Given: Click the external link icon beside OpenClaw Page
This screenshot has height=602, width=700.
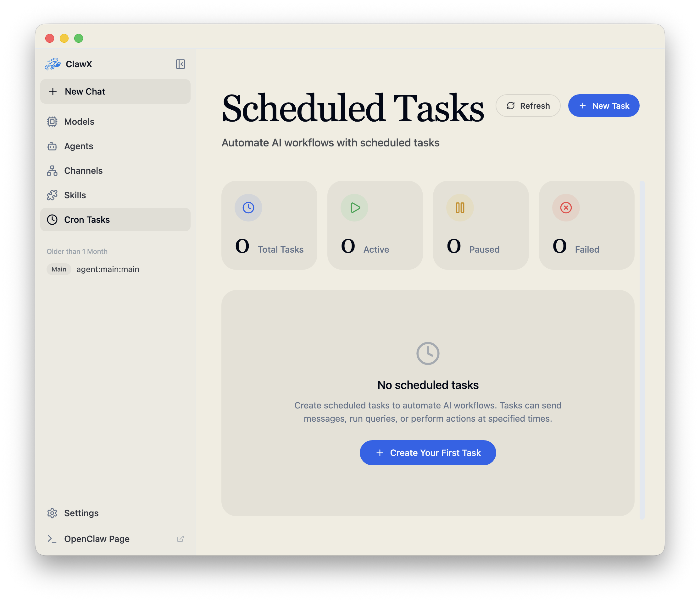Looking at the screenshot, I should point(181,539).
